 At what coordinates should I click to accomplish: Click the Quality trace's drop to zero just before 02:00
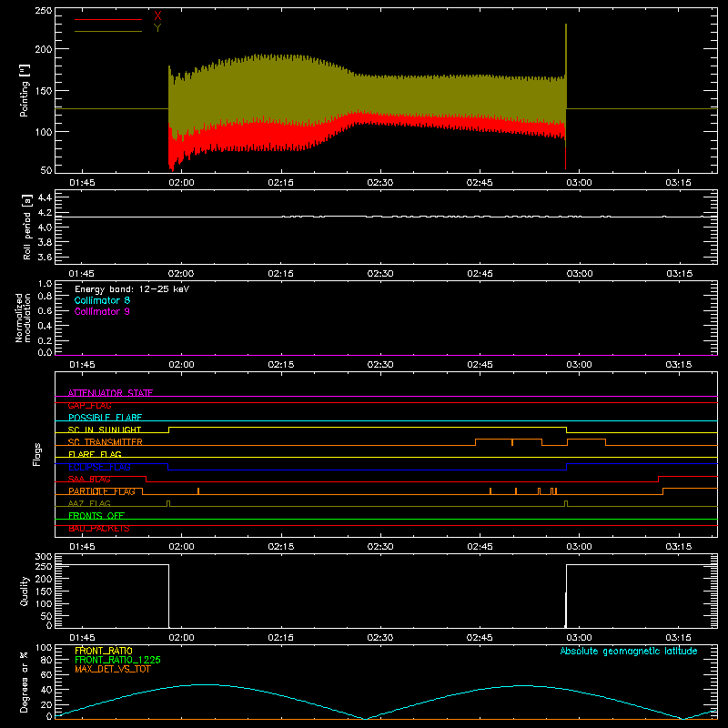(x=168, y=596)
